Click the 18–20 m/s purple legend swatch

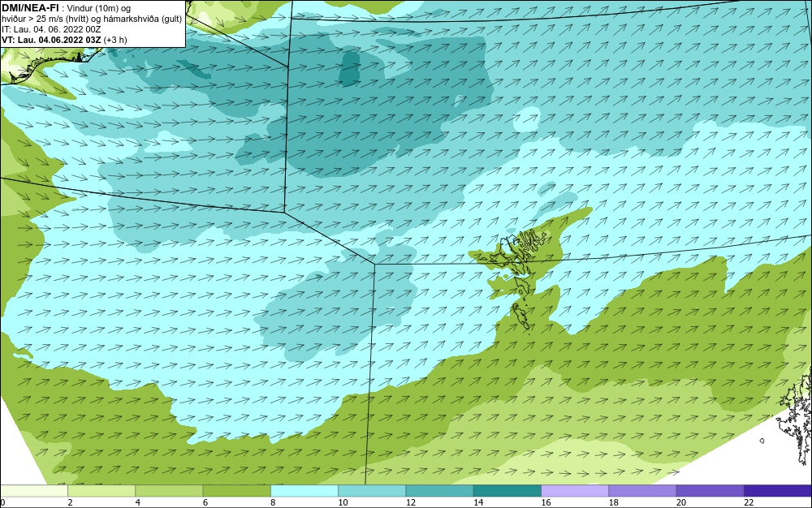tap(642, 491)
